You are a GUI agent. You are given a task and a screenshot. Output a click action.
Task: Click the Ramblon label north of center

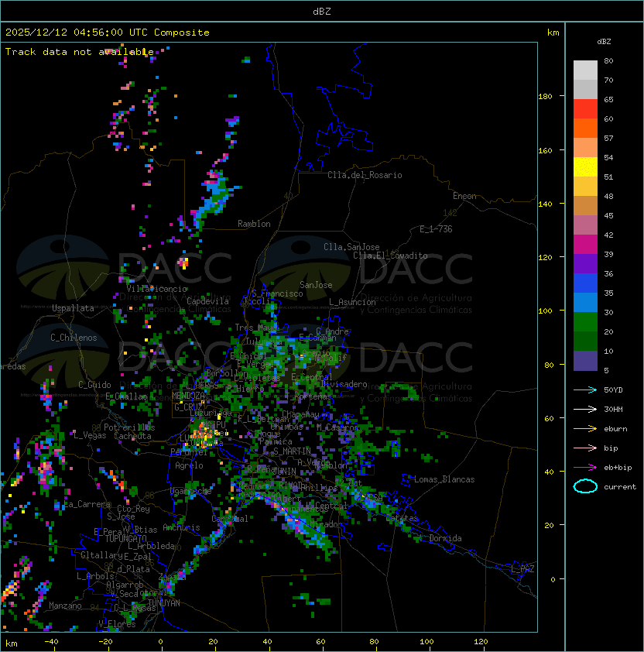point(254,224)
